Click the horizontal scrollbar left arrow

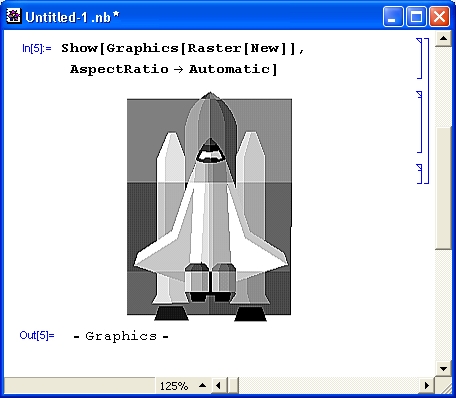tap(219, 386)
